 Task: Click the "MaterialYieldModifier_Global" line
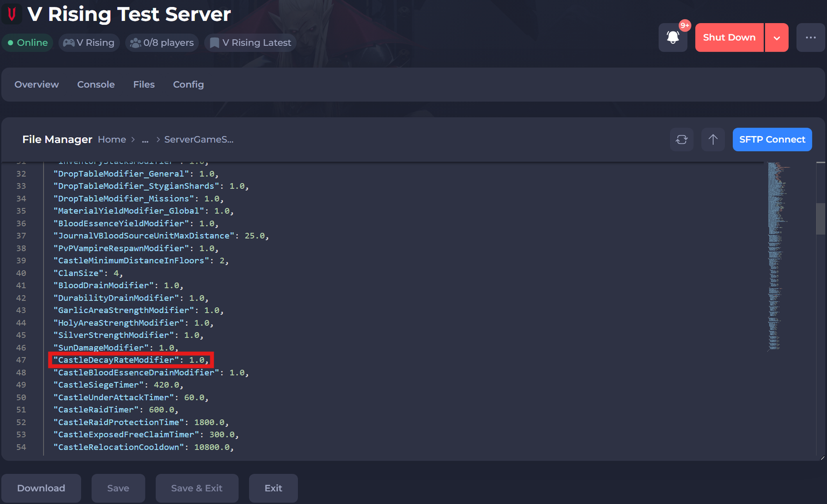coord(144,211)
